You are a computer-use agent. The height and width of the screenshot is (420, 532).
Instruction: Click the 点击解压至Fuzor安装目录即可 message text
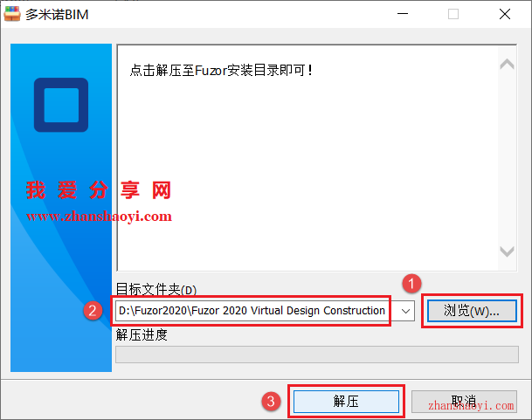pos(221,71)
